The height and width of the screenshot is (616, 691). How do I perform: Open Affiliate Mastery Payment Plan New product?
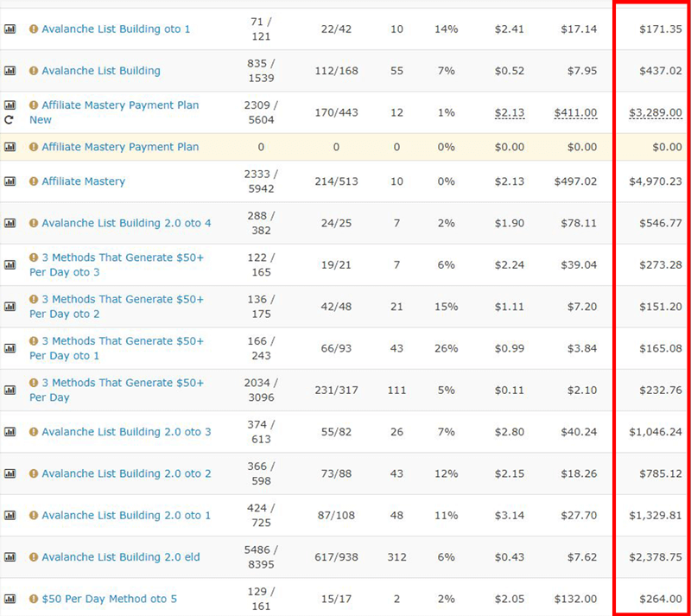(114, 112)
